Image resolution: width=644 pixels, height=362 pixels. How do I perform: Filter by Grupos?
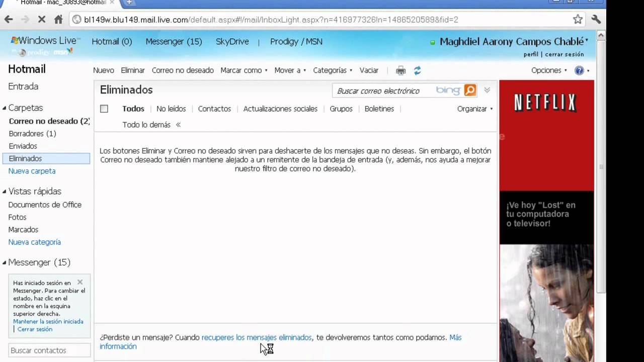tap(341, 109)
